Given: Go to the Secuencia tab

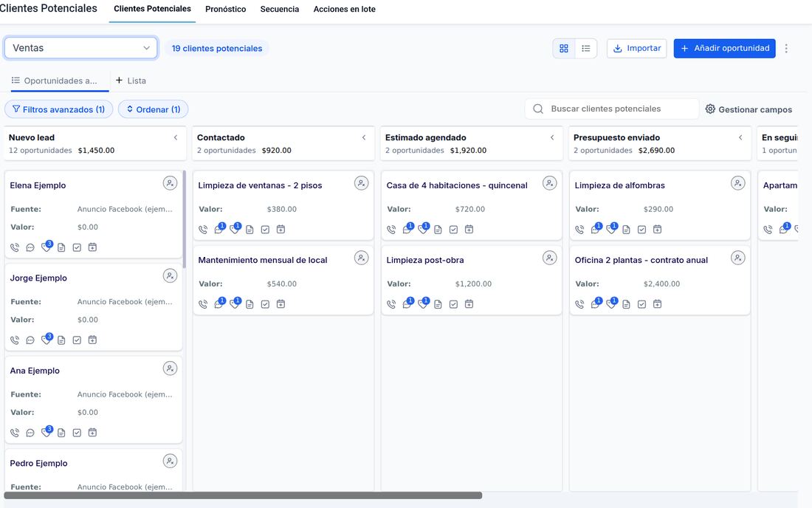Looking at the screenshot, I should 280,10.
